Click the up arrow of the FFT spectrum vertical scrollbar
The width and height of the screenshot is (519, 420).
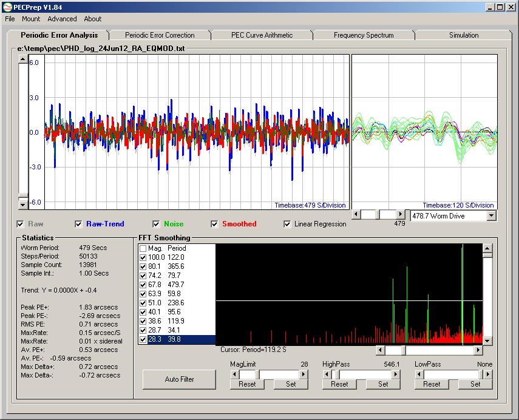click(487, 248)
